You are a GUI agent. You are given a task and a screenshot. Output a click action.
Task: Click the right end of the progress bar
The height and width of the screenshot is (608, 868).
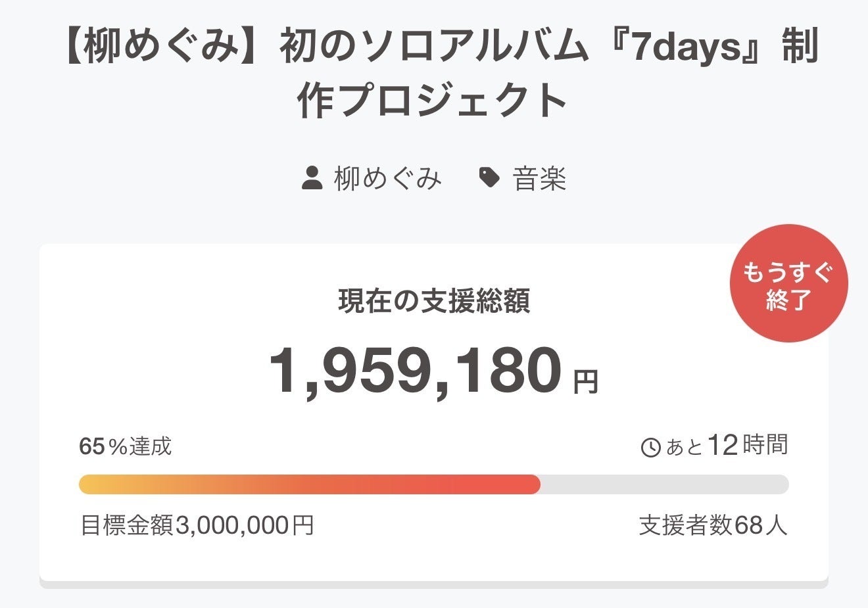point(783,484)
